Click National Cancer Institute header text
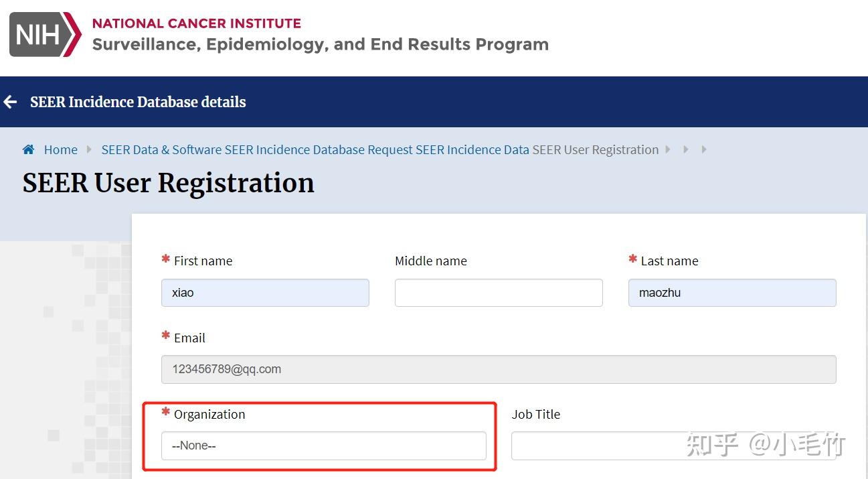Viewport: 868px width, 479px height. point(196,23)
